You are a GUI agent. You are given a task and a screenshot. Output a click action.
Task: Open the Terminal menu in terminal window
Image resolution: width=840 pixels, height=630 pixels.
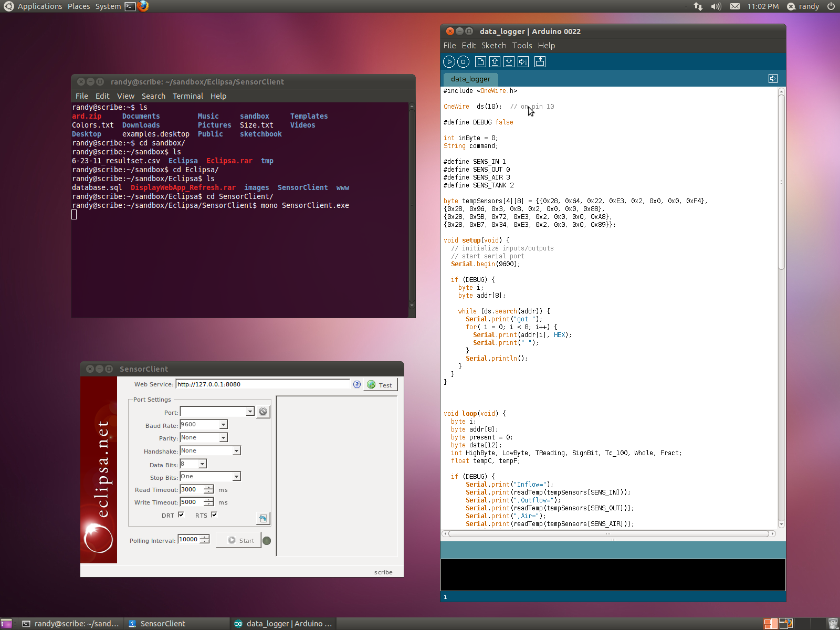pos(187,96)
